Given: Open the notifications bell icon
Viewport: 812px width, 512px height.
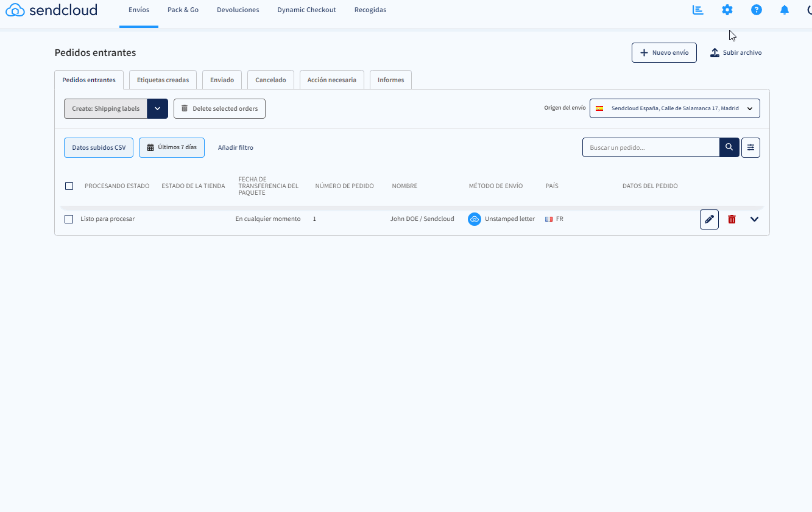Looking at the screenshot, I should tap(784, 10).
